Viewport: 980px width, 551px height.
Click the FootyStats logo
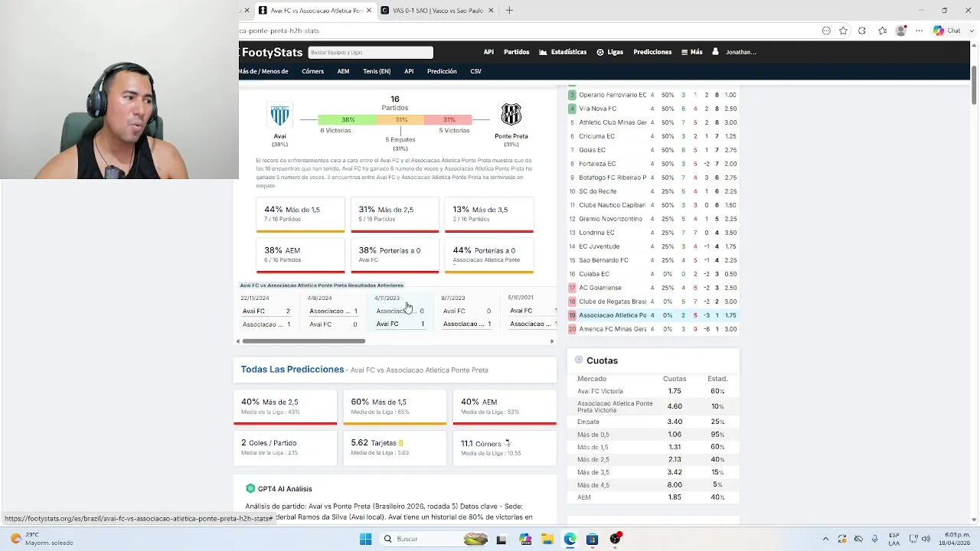pyautogui.click(x=272, y=52)
